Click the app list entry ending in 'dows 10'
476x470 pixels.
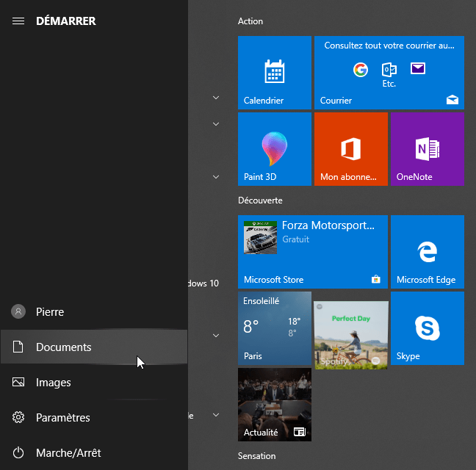coord(203,283)
